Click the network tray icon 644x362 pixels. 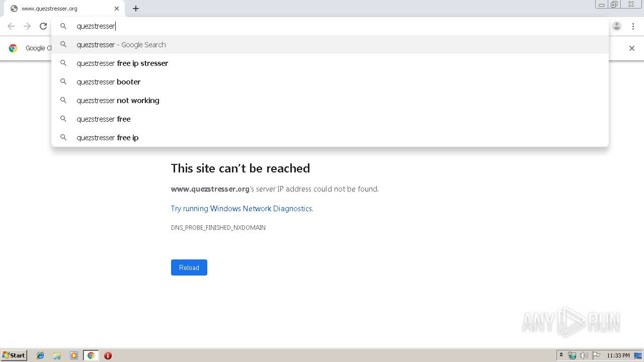click(x=572, y=355)
